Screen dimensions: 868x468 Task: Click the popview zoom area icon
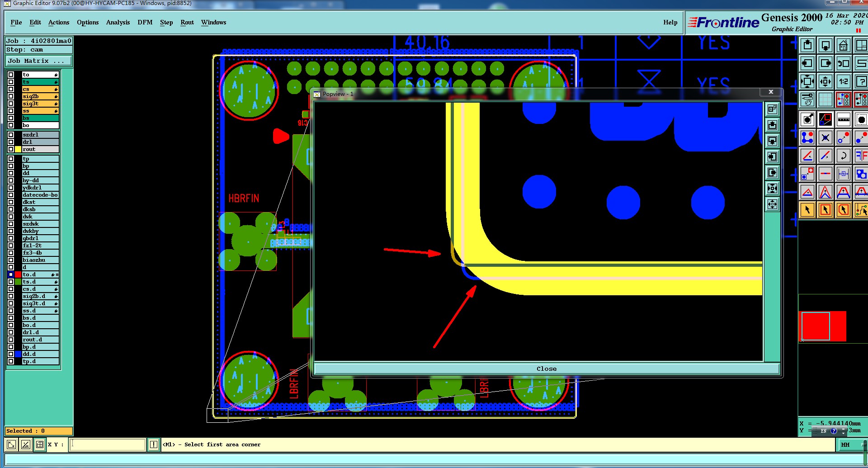[x=826, y=119]
